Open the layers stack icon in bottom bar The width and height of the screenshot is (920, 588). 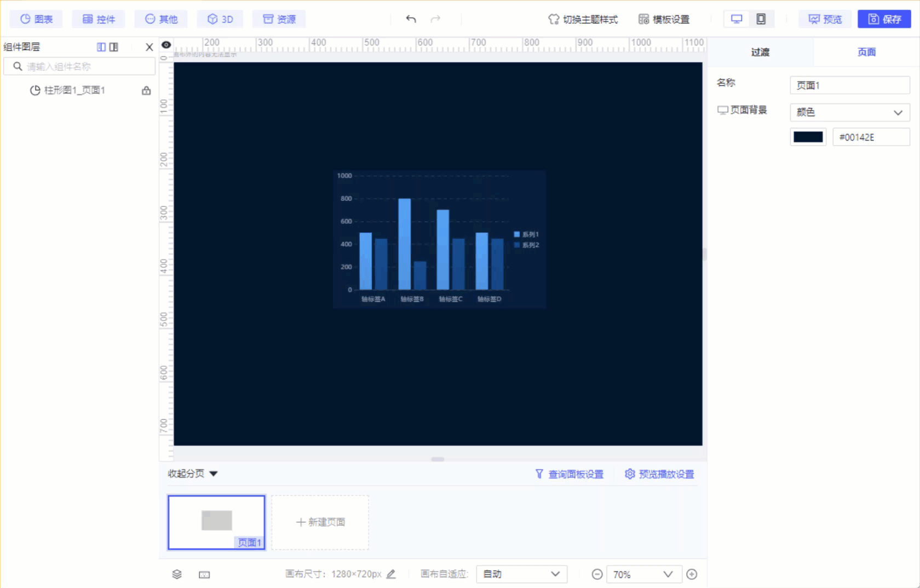point(177,574)
